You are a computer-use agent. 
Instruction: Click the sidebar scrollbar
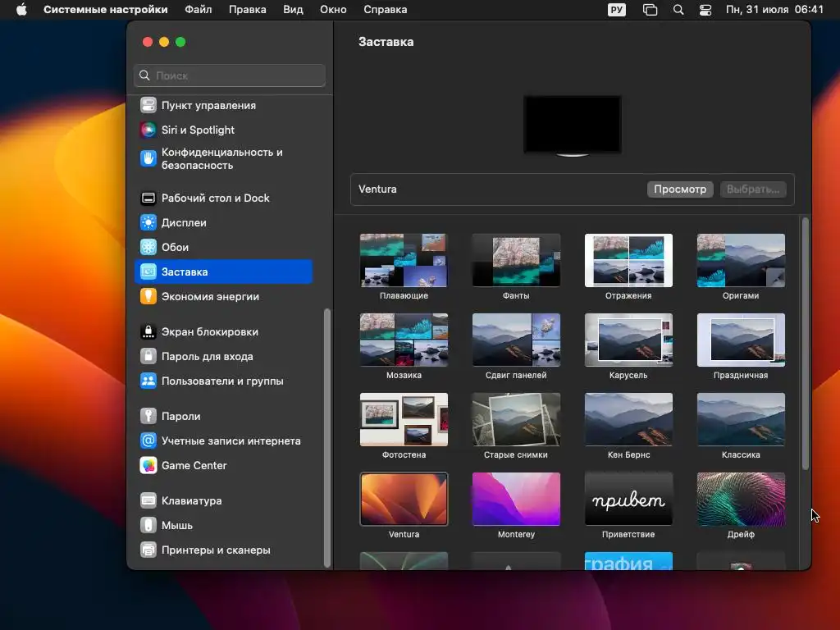(326, 438)
